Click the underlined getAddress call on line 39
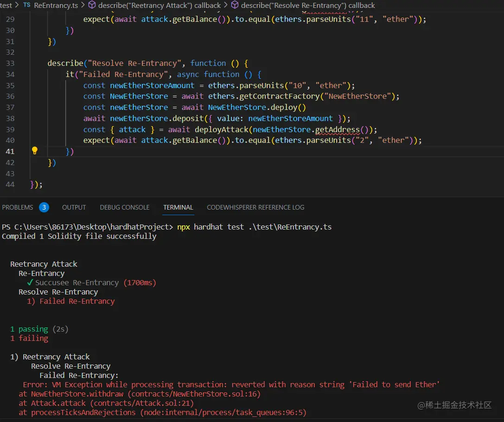Image resolution: width=504 pixels, height=422 pixels. (337, 129)
